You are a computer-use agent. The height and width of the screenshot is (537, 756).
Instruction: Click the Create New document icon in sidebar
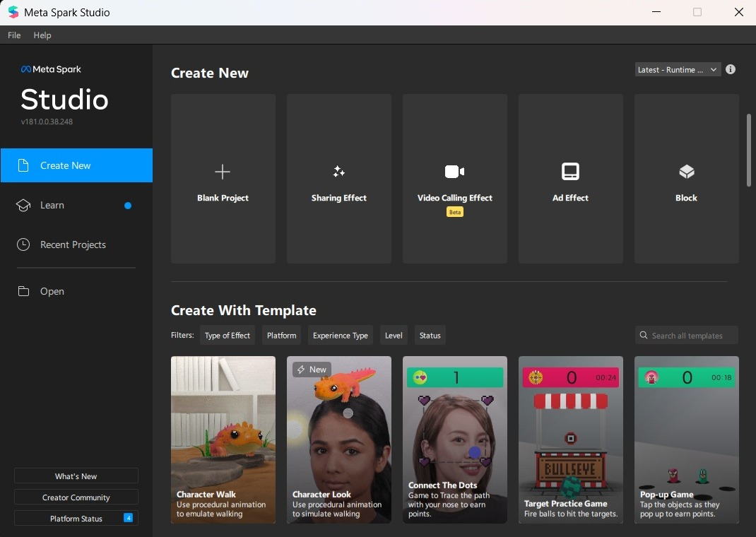click(x=23, y=165)
